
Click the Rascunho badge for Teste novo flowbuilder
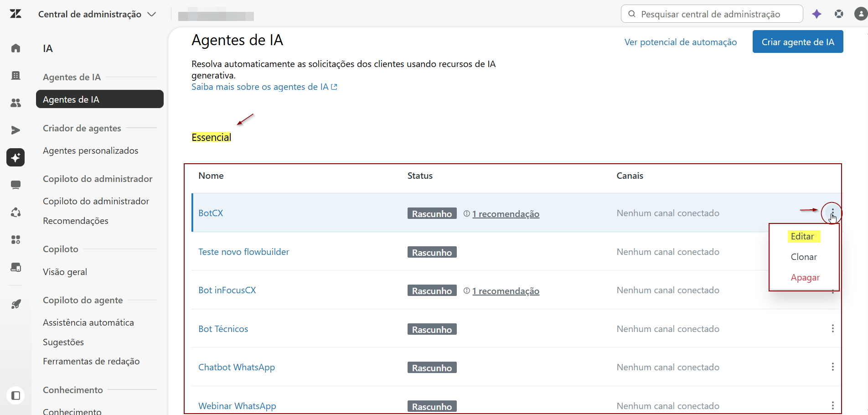point(432,252)
